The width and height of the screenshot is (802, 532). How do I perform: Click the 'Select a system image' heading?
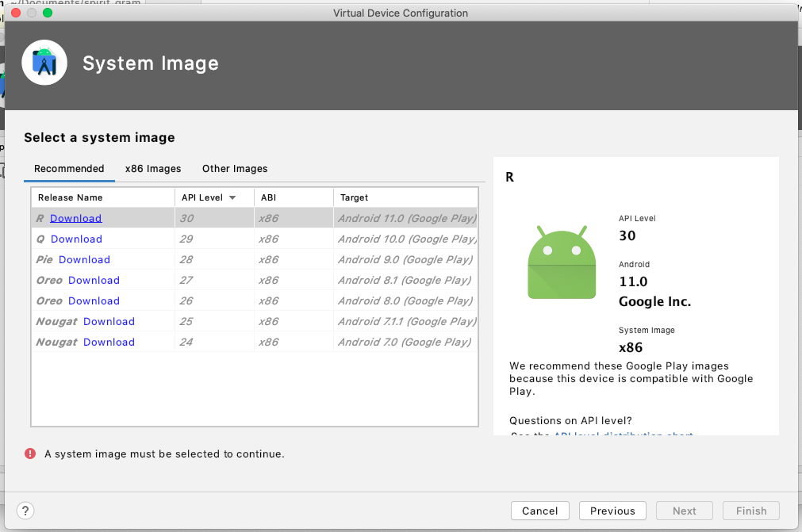tap(99, 137)
